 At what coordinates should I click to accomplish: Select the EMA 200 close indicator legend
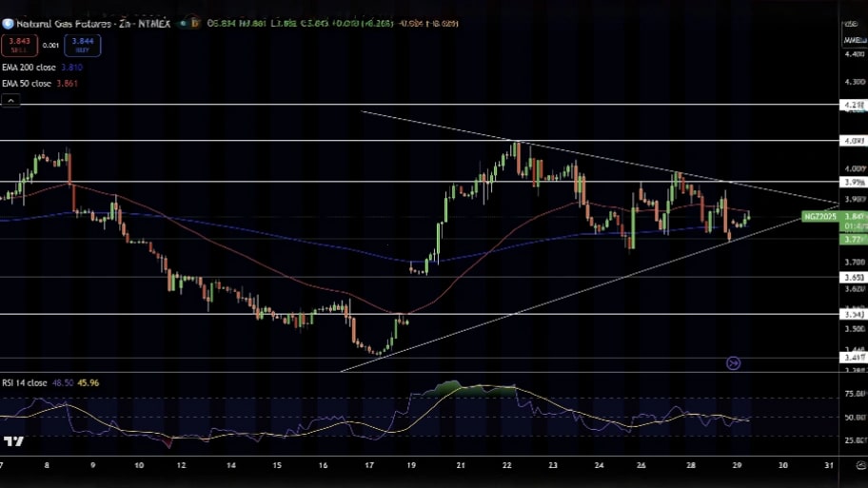tap(28, 68)
